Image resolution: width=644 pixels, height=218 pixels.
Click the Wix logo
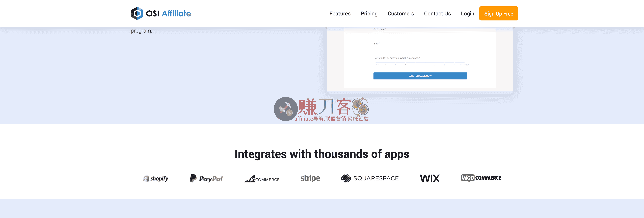[430, 178]
